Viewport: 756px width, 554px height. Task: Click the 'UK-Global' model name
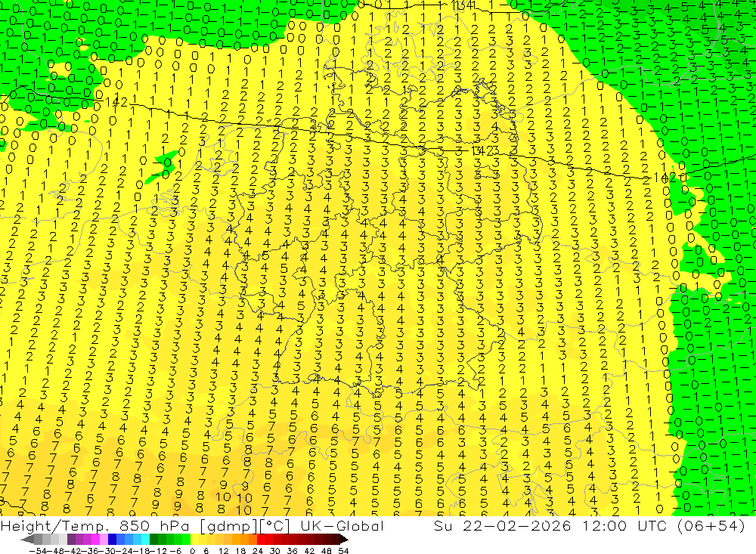click(x=342, y=525)
